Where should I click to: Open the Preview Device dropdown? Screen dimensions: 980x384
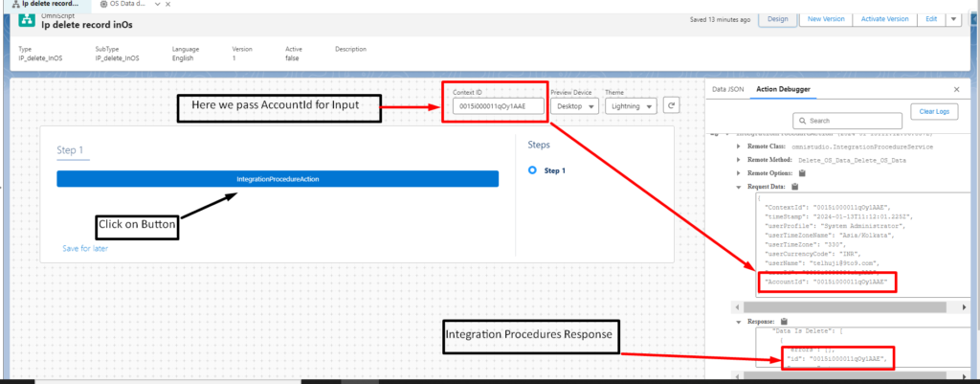[575, 106]
